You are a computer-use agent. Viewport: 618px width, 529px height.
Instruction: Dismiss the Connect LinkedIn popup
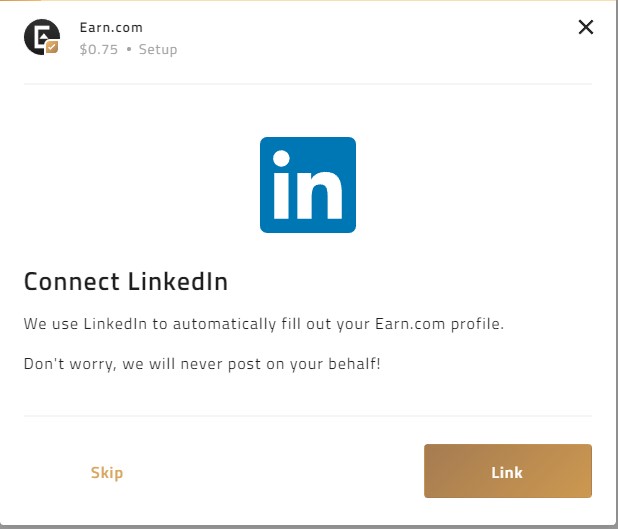tap(586, 27)
